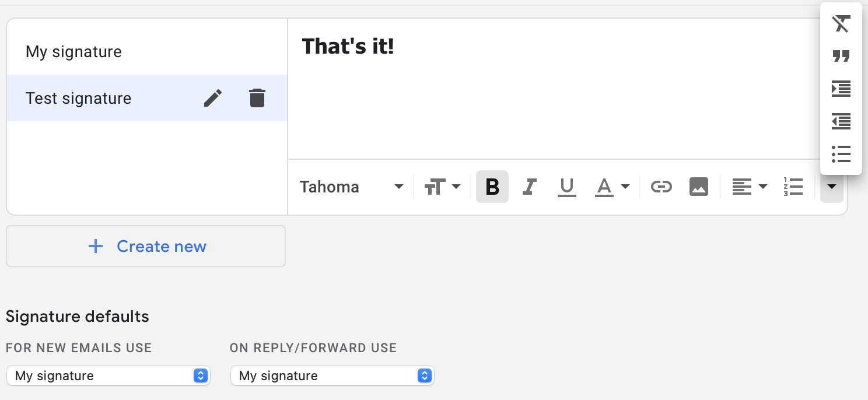
Task: Apply the quote formatting icon
Action: [841, 57]
